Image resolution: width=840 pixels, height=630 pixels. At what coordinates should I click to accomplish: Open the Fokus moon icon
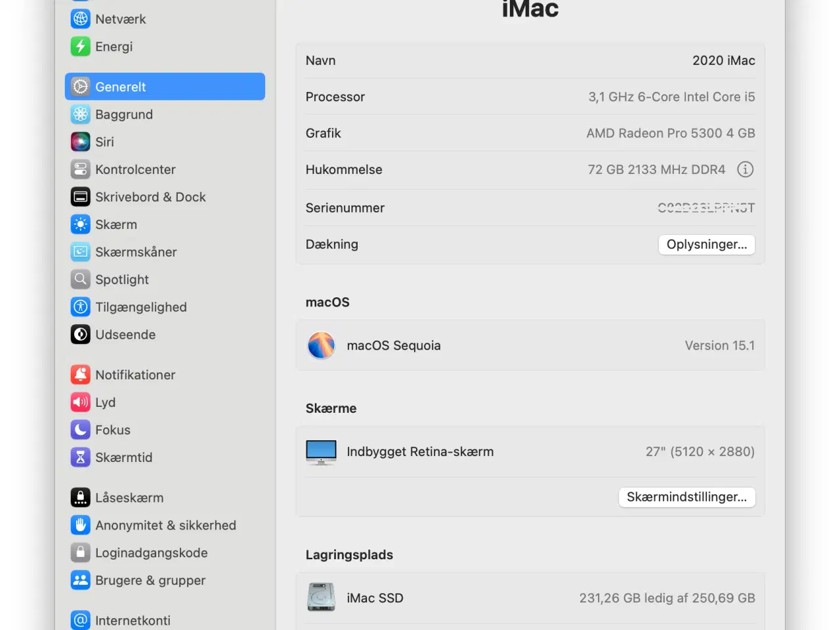click(80, 430)
